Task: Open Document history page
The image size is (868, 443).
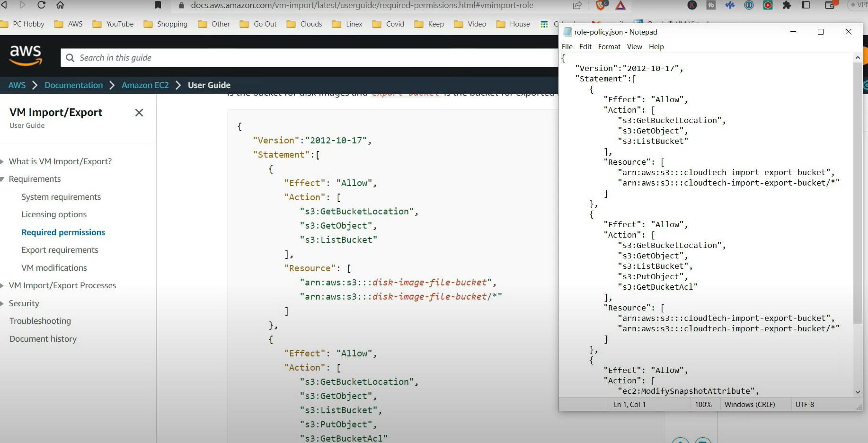Action: pos(43,339)
